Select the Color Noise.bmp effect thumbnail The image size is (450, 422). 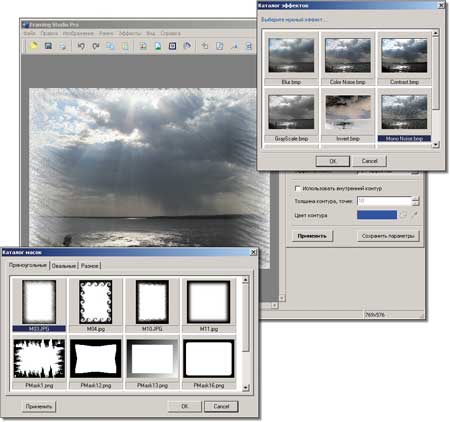pyautogui.click(x=348, y=55)
